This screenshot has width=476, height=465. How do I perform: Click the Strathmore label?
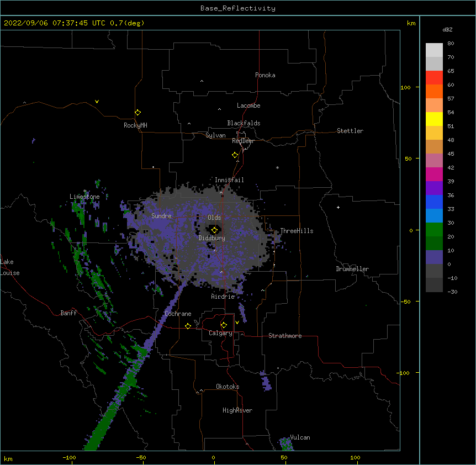285,336
